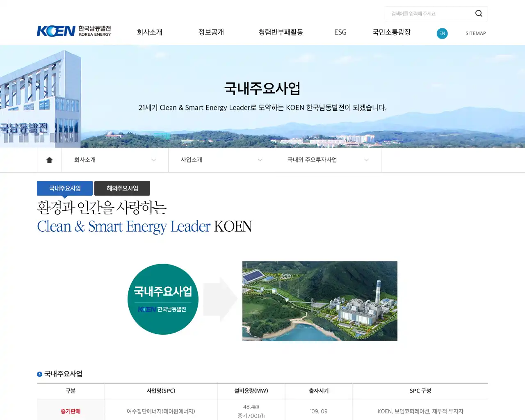Click the blue arrow bullet before 국내주요사업 heading
The width and height of the screenshot is (525, 420).
[x=39, y=374]
